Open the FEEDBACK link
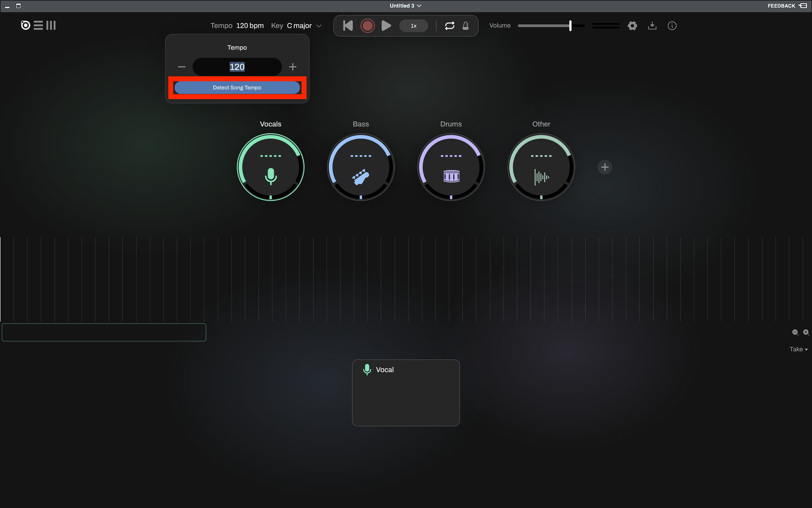The height and width of the screenshot is (508, 812). (x=787, y=6)
